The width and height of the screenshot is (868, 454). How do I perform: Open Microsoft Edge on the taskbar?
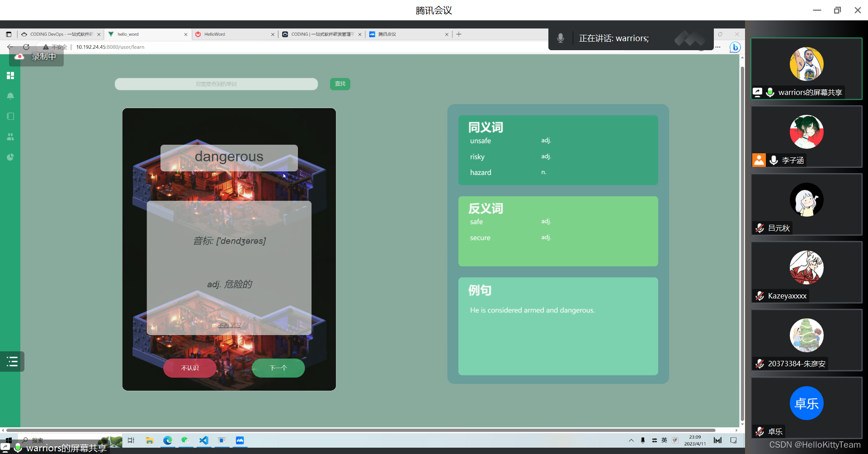click(168, 440)
